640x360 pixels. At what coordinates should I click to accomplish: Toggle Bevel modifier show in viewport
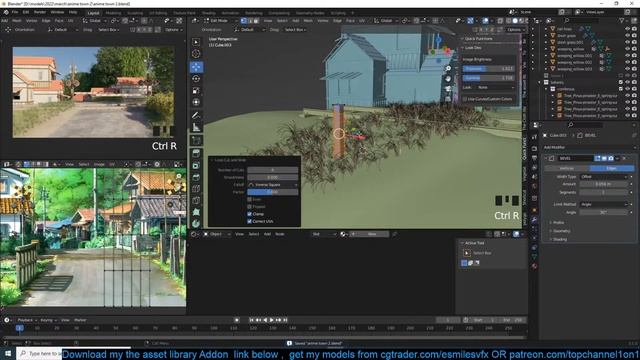coord(604,158)
